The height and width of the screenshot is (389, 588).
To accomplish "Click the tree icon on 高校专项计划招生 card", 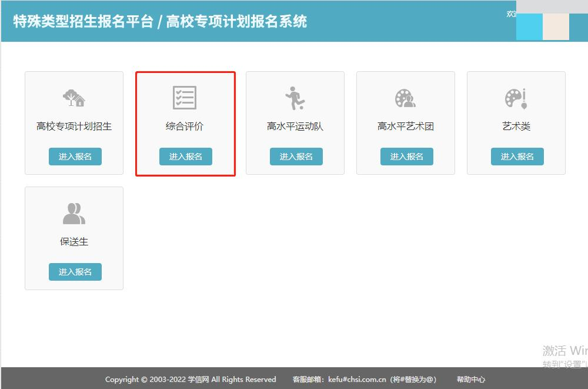I will pyautogui.click(x=75, y=97).
